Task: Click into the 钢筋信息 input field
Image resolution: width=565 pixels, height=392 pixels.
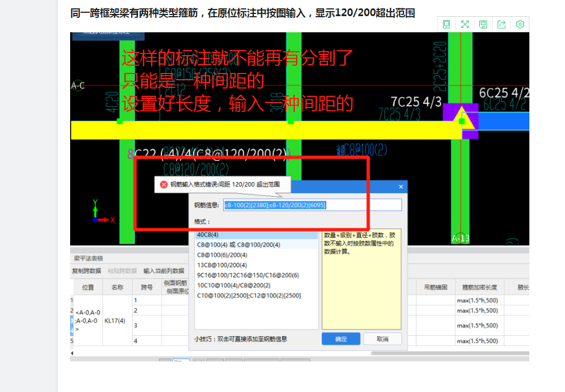Action: [x=312, y=205]
